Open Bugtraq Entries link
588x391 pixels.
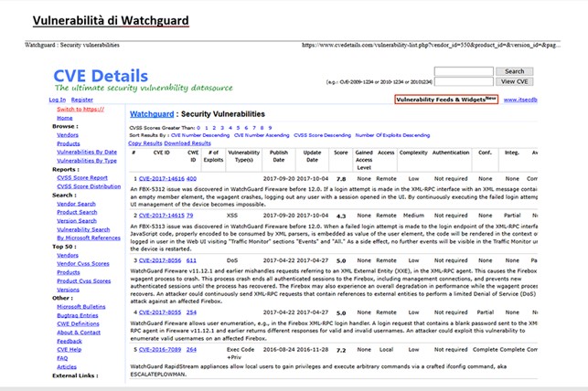coord(77,316)
